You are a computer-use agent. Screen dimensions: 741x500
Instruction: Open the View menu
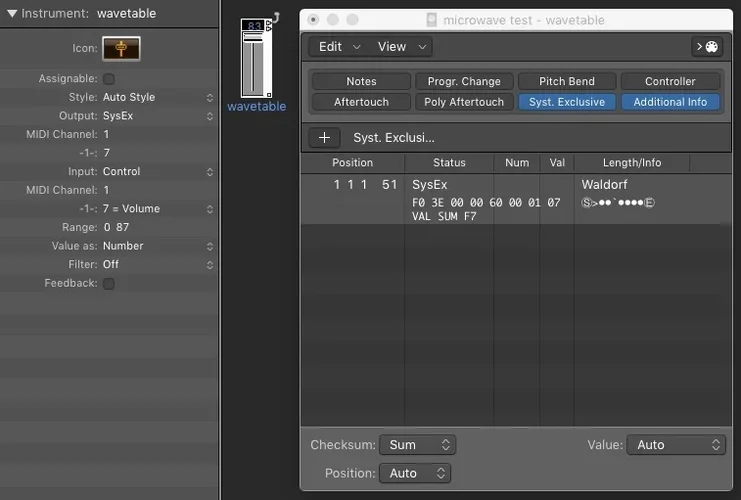(x=401, y=47)
